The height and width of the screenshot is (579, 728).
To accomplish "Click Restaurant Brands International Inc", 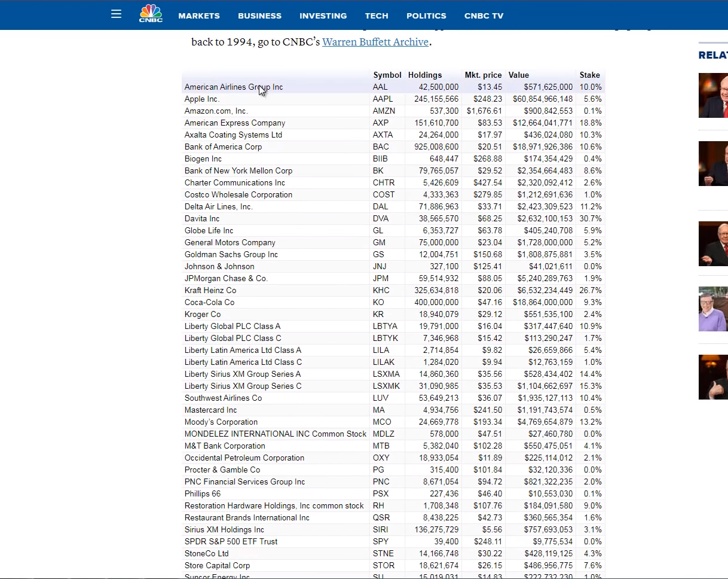I will 247,517.
